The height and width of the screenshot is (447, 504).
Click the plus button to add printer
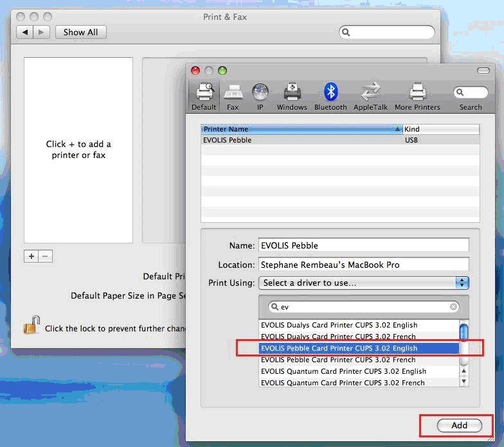click(x=31, y=256)
